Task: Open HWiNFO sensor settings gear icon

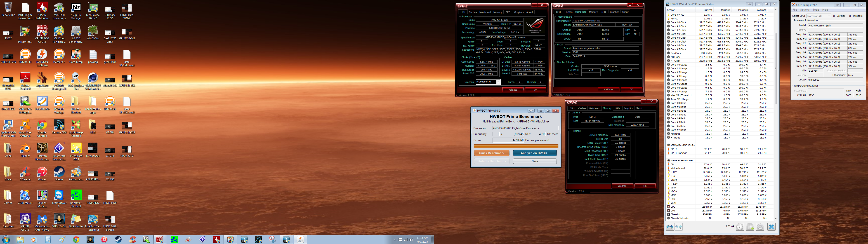Action: (x=760, y=227)
